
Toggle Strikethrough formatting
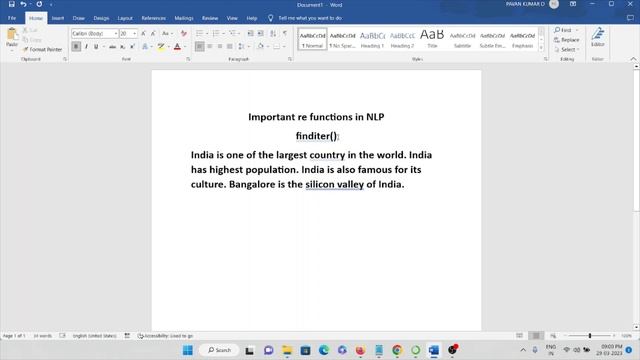point(112,47)
